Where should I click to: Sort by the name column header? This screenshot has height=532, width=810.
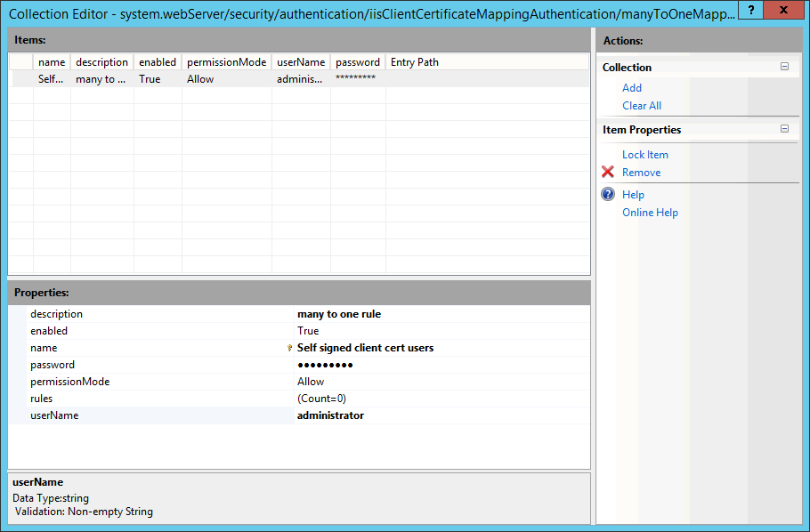click(52, 62)
